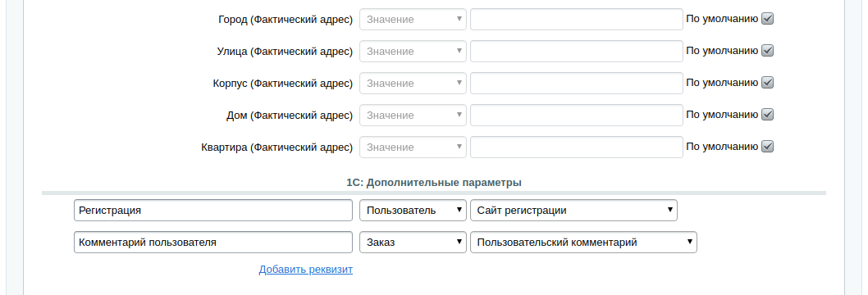Toggle default checkbox for Корпус (Фактический адрес)
This screenshot has width=868, height=295.
[x=767, y=83]
